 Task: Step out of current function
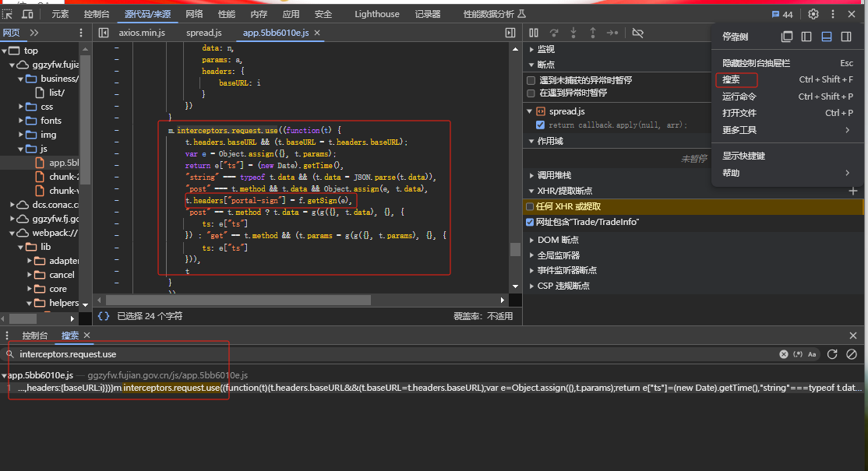point(593,33)
